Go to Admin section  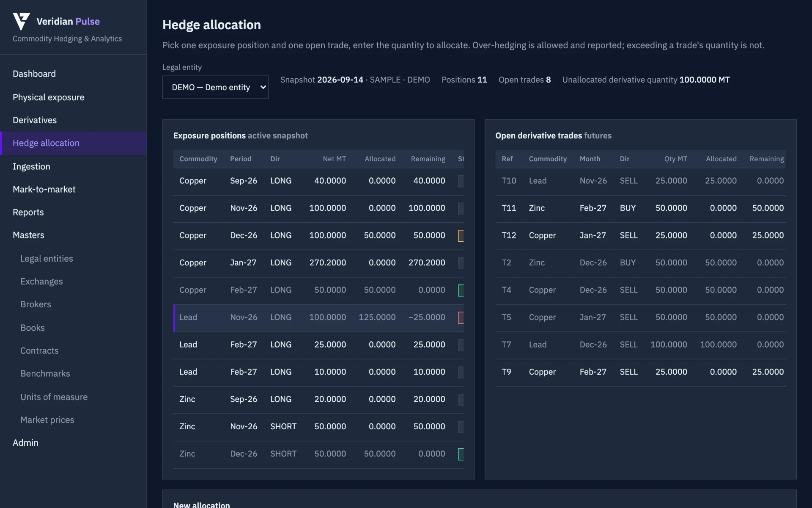tap(73, 443)
